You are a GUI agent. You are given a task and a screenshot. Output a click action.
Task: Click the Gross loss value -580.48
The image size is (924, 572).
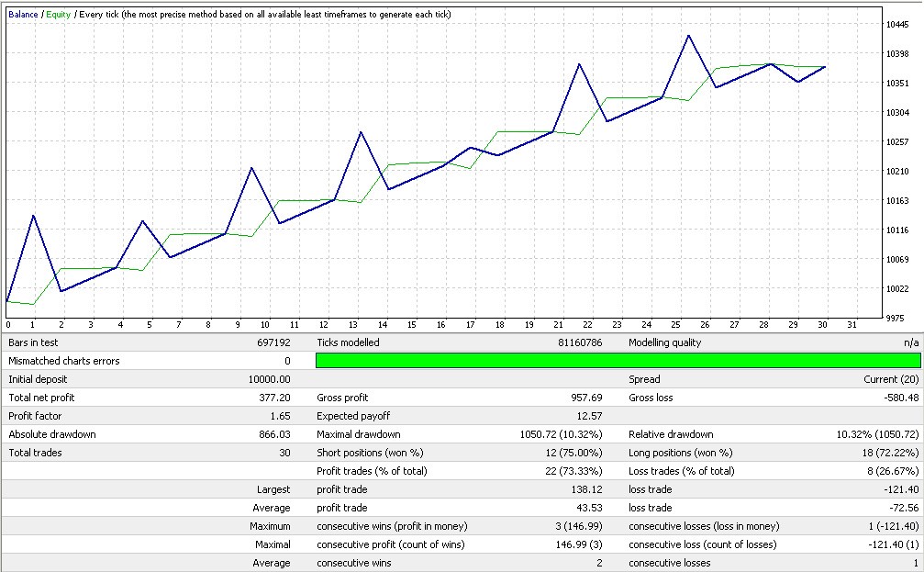click(x=898, y=398)
